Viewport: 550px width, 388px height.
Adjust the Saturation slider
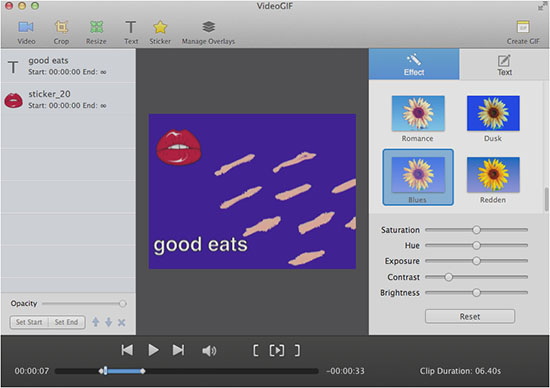point(476,230)
